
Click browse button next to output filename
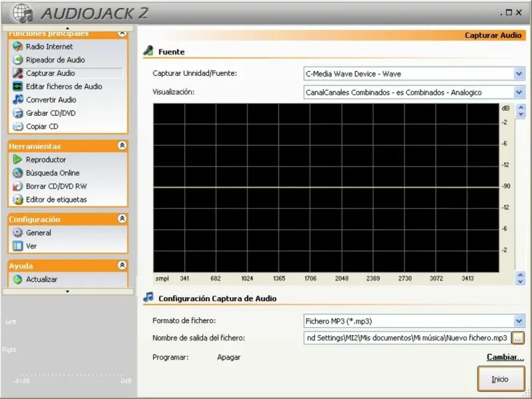pos(518,338)
